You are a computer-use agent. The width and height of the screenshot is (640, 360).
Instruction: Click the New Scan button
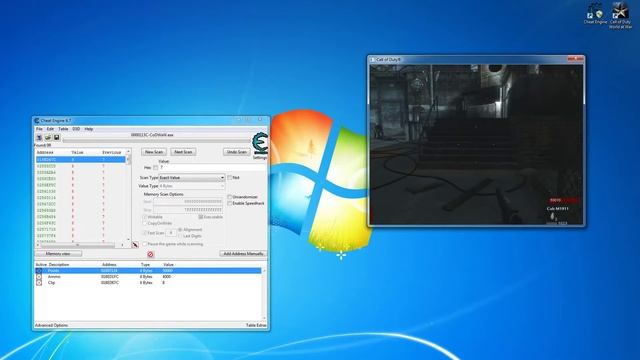pyautogui.click(x=154, y=152)
